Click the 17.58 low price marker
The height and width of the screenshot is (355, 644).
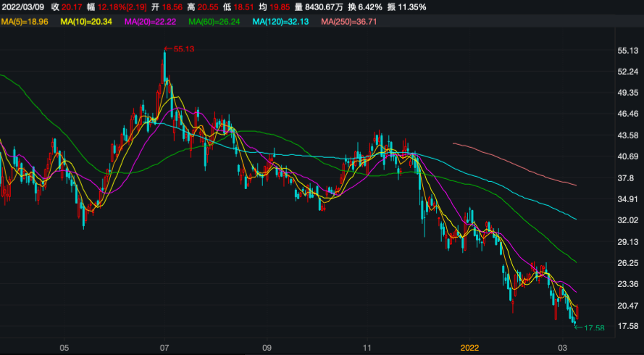coord(593,328)
